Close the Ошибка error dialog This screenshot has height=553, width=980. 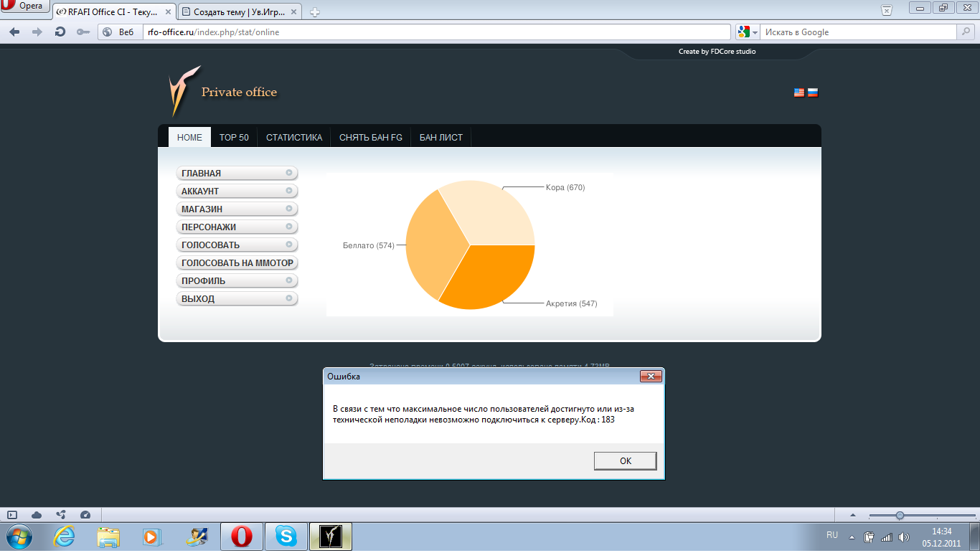pos(650,377)
